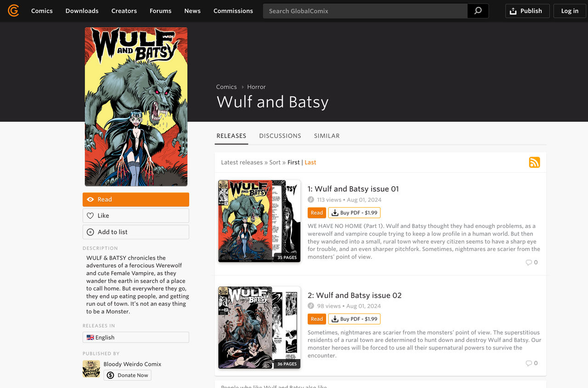Focus the Search GlobalComix field
This screenshot has width=588, height=388.
tap(365, 11)
